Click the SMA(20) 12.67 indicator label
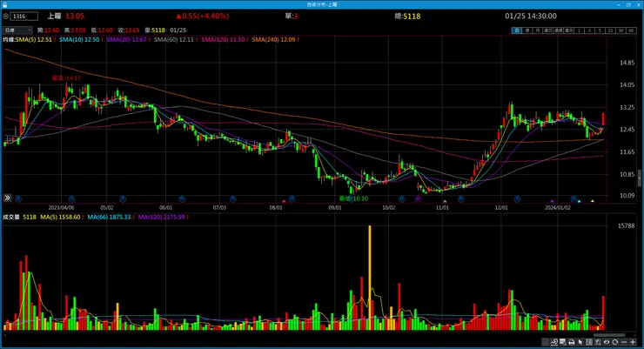Viewport: 644px width, 349px height. 126,40
